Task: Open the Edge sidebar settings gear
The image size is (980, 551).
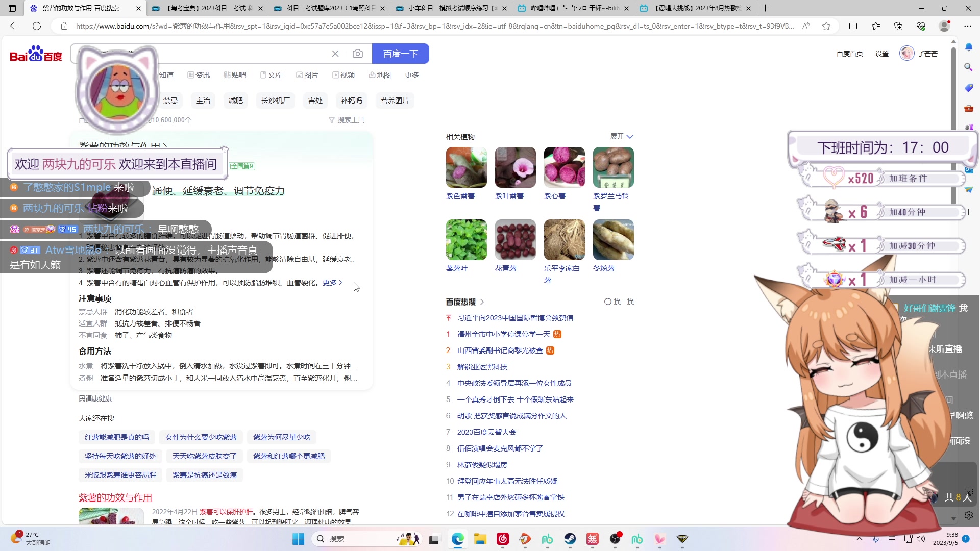Action: [969, 516]
